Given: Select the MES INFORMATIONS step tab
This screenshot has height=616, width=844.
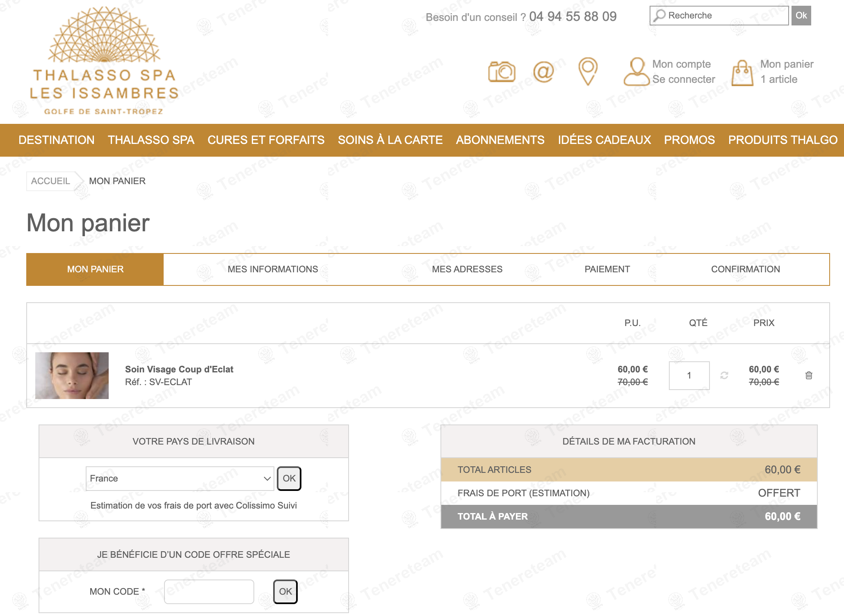Looking at the screenshot, I should click(273, 269).
